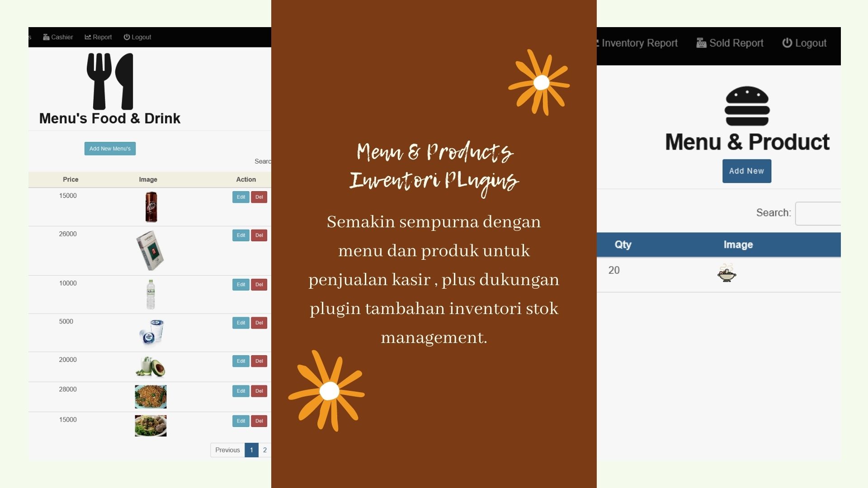This screenshot has width=868, height=488.
Task: Click the cashier icon in navigation
Action: 47,37
